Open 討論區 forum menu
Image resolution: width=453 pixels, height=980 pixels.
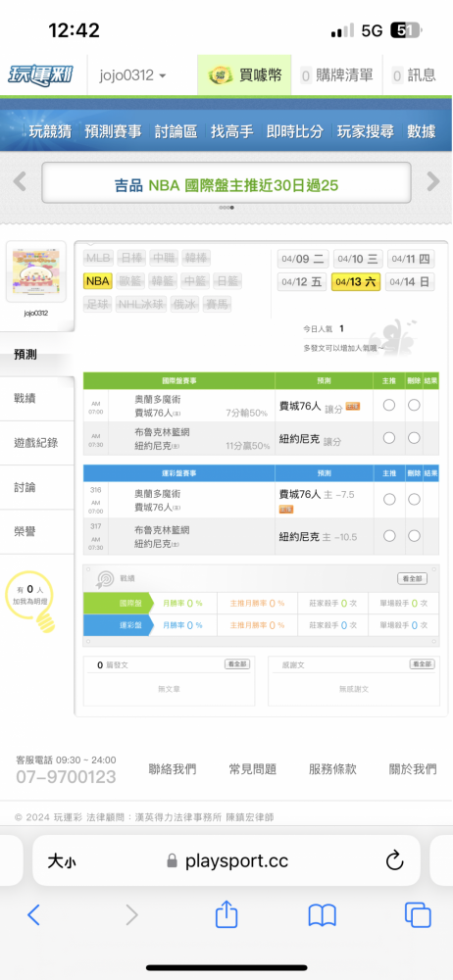click(176, 131)
